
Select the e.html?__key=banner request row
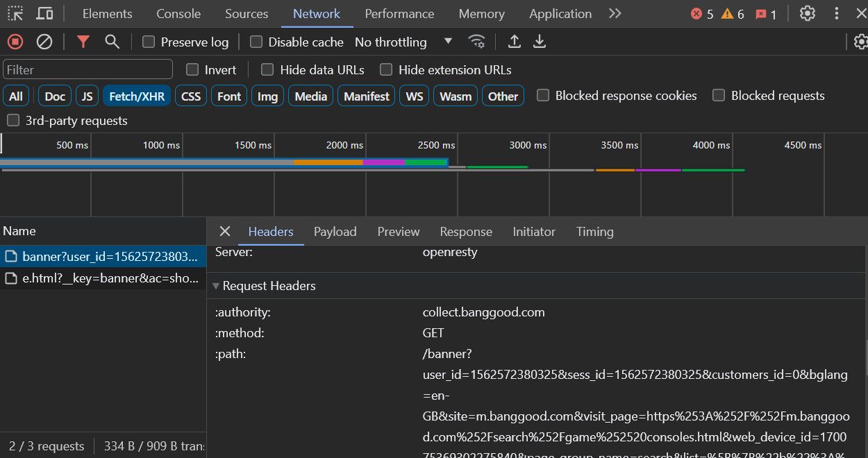[103, 278]
